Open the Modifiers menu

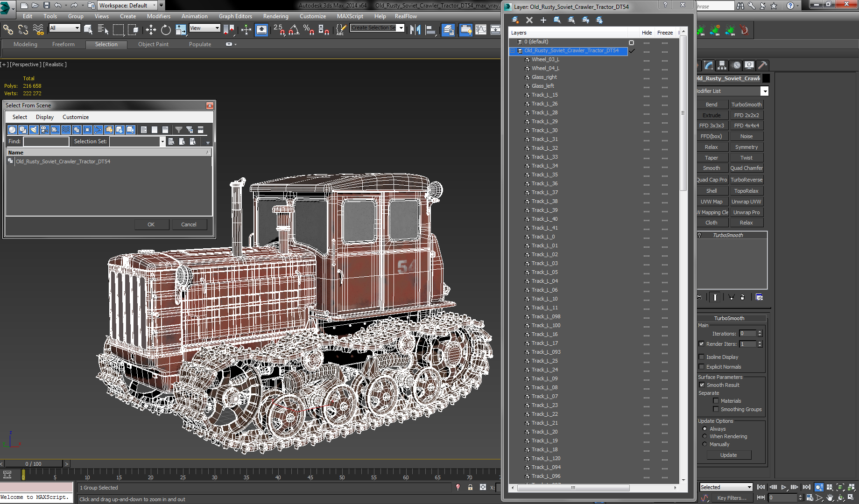pos(158,16)
